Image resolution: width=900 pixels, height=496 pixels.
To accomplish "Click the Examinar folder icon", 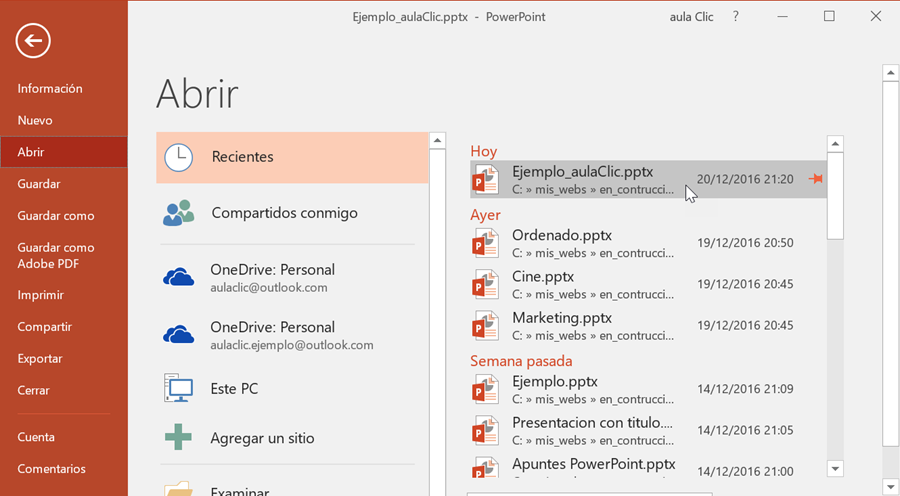I will tap(179, 489).
